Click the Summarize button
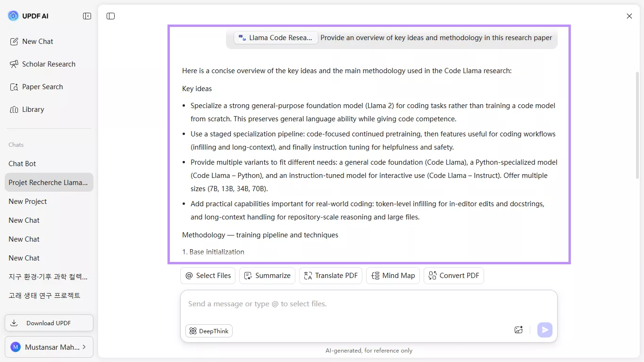This screenshot has width=644, height=362. point(267,276)
